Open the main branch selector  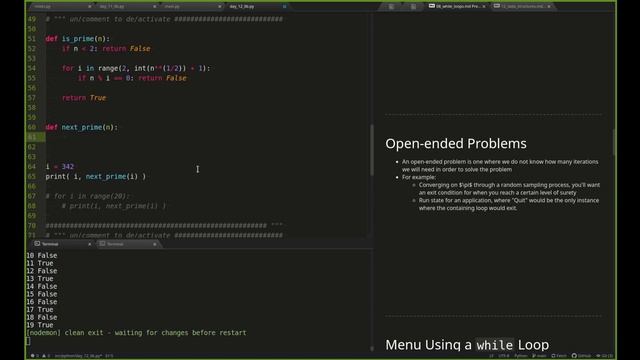tap(539, 356)
